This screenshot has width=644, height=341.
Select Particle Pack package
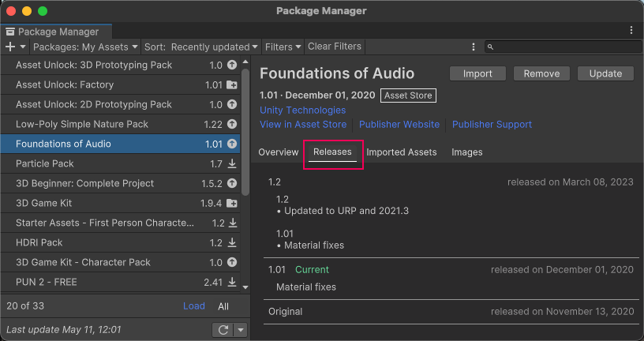(120, 163)
